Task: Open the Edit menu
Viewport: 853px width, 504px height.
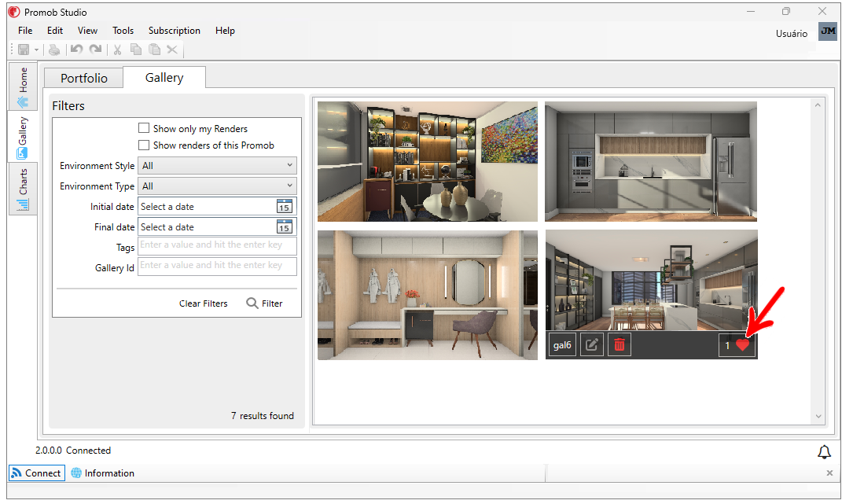Action: point(54,31)
